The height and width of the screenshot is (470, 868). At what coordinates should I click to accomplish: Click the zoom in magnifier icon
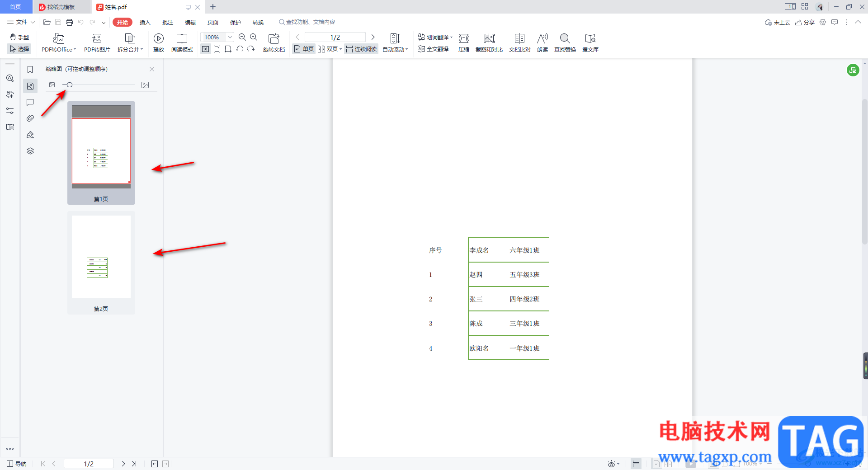pos(254,37)
